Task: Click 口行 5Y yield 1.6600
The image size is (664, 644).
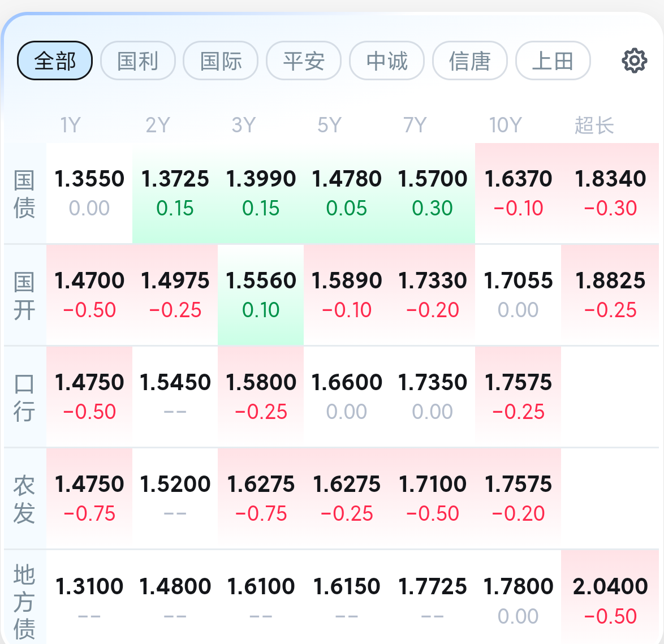Action: coord(346,397)
